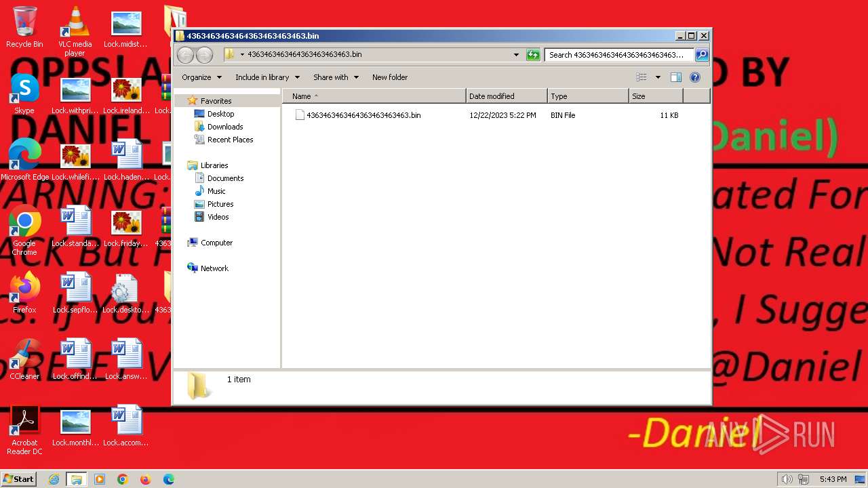Go back in Explorer navigation
This screenshot has height=488, width=868.
pos(185,55)
